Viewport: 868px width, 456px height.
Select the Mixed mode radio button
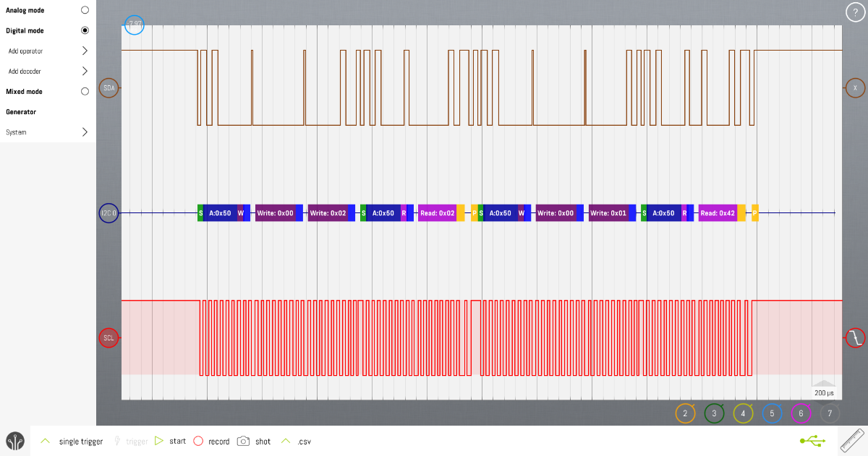tap(85, 92)
